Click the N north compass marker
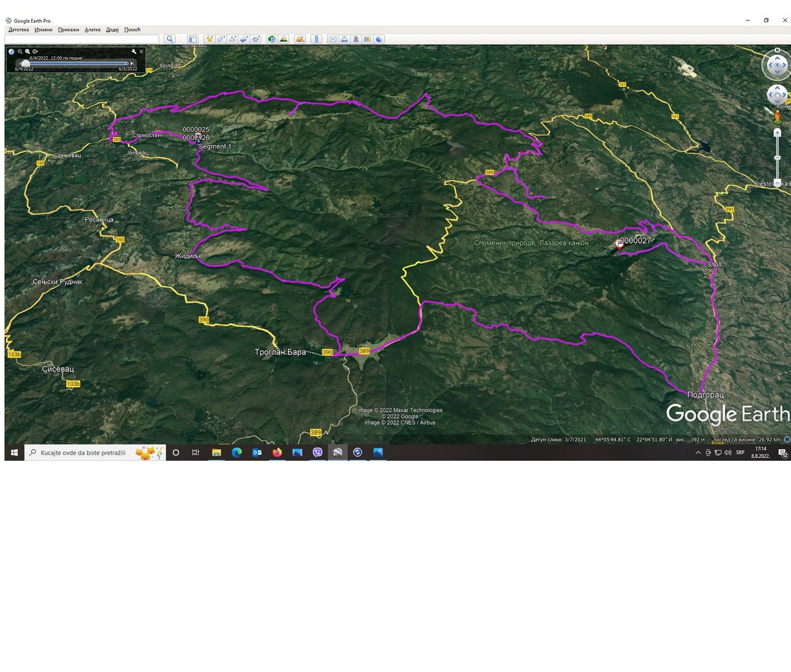 tap(777, 50)
